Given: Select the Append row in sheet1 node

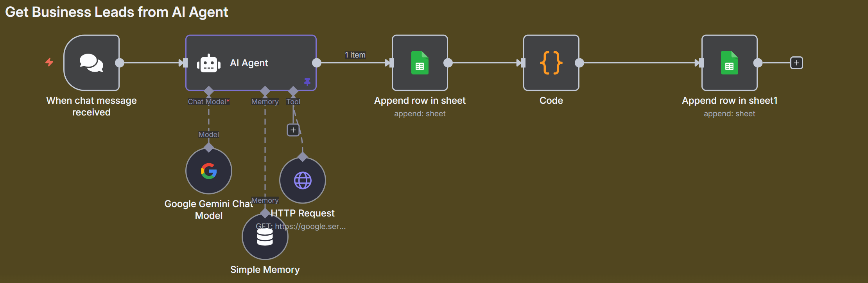Looking at the screenshot, I should (729, 63).
